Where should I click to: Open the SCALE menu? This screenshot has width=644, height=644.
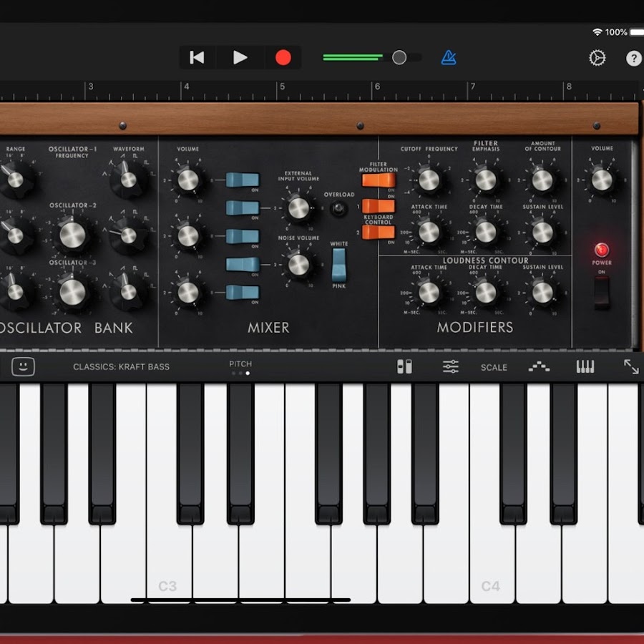click(x=494, y=367)
